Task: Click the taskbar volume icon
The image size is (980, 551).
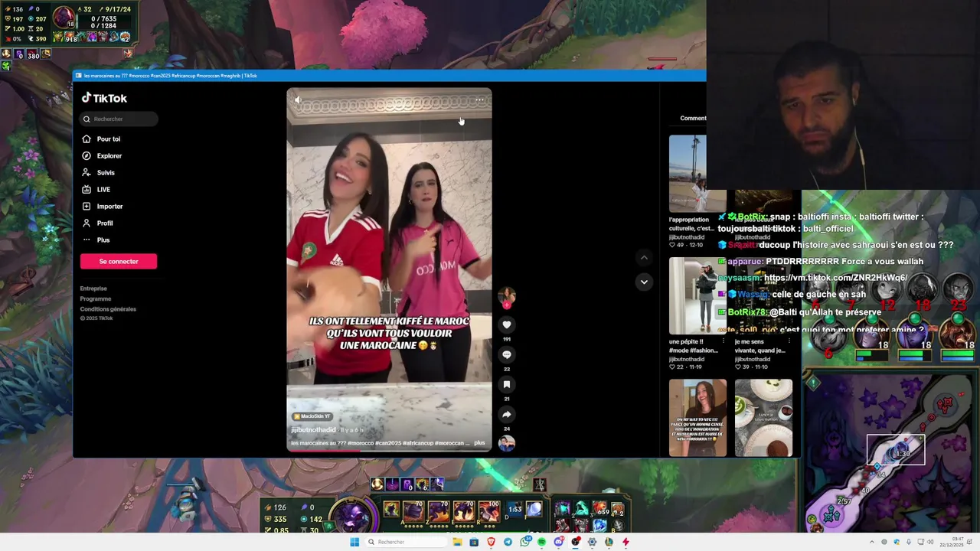Action: pos(931,542)
